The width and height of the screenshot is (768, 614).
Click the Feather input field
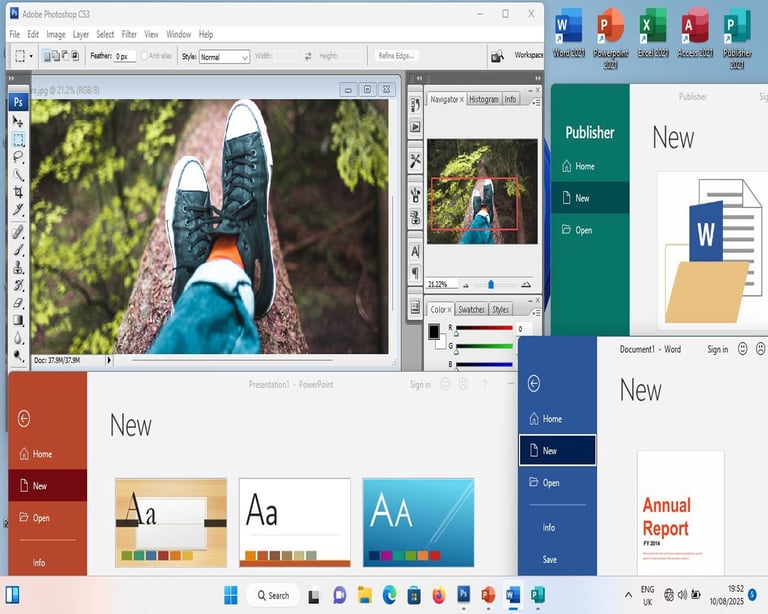click(x=124, y=56)
